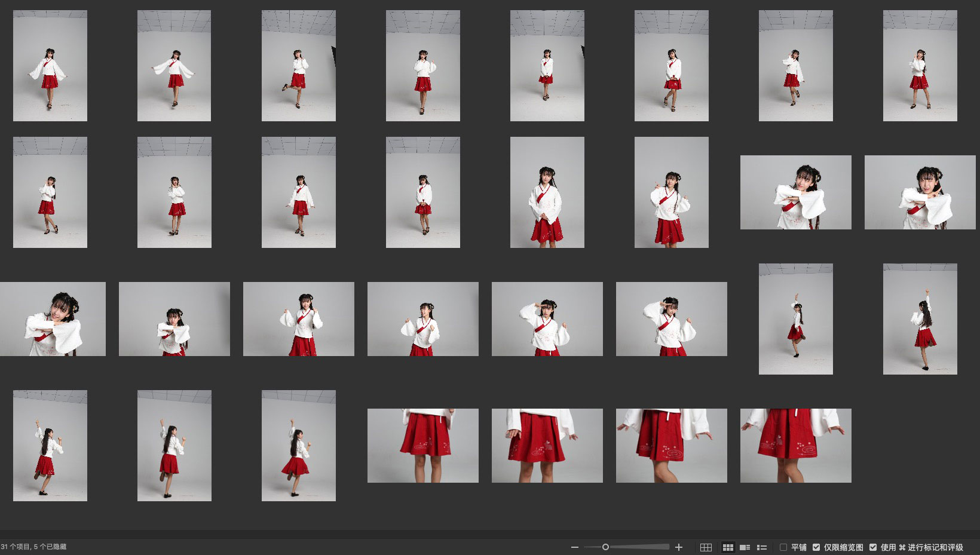Select the first thumbnail in the bottom row

coord(50,446)
